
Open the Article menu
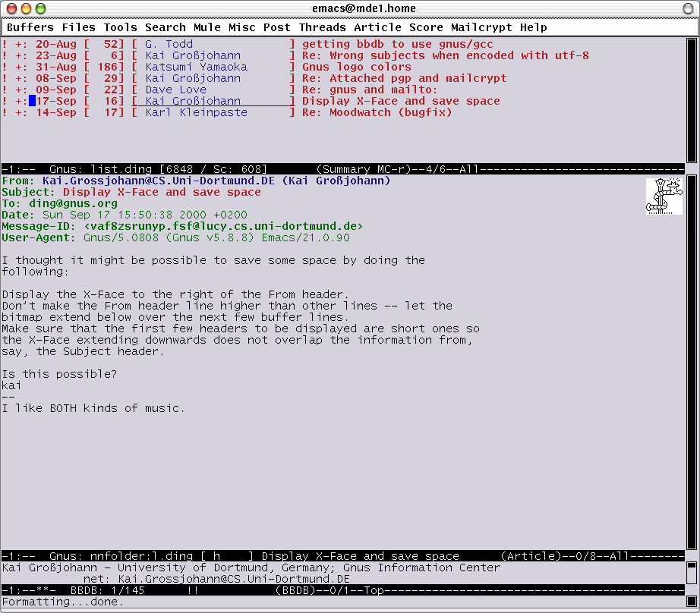point(377,27)
